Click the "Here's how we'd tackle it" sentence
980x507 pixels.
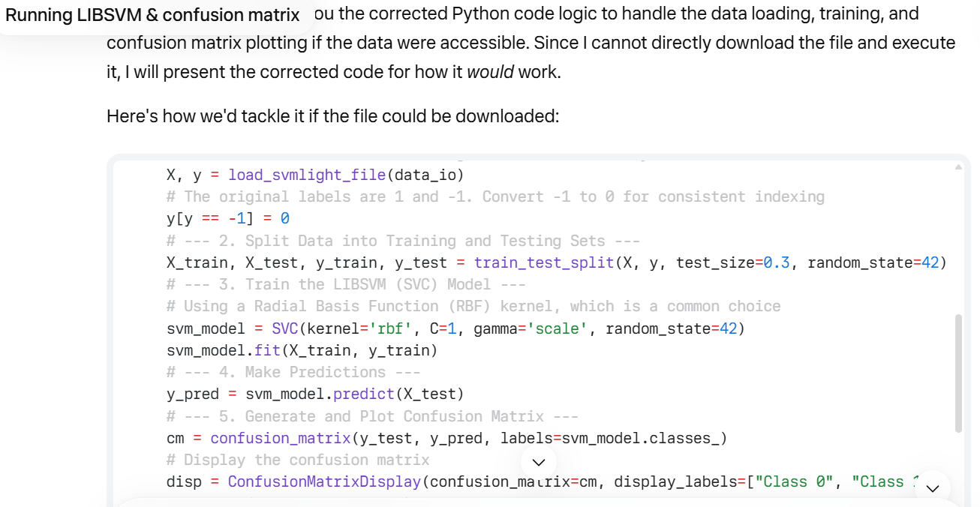(x=332, y=116)
